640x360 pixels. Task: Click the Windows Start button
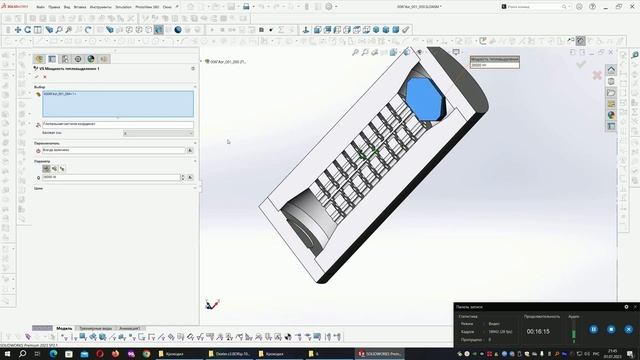[x=7, y=354]
